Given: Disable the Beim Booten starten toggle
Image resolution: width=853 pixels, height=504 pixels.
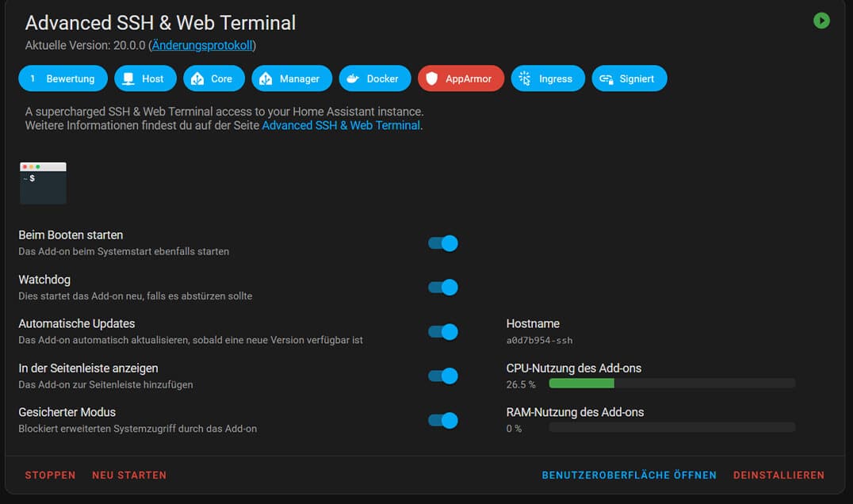Looking at the screenshot, I should pos(443,243).
